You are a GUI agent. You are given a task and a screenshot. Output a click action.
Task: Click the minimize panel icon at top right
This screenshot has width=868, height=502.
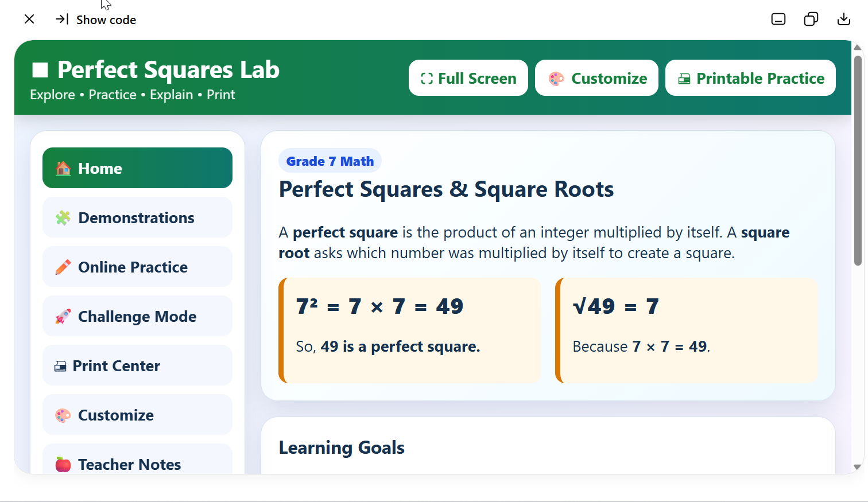pyautogui.click(x=778, y=20)
